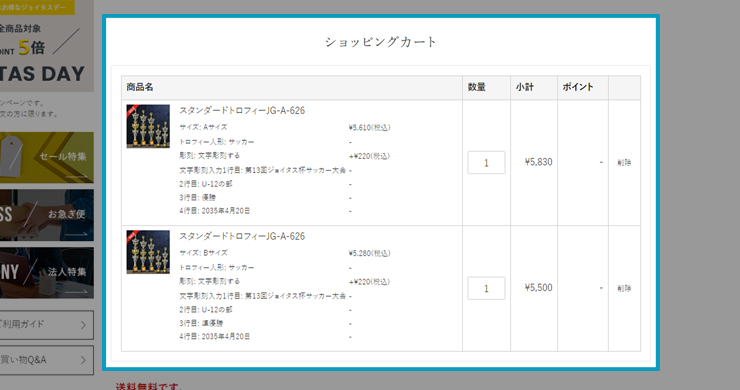This screenshot has width=740, height=390.
Task: Open the 法人特集 banner in the sidebar
Action: coord(47,273)
